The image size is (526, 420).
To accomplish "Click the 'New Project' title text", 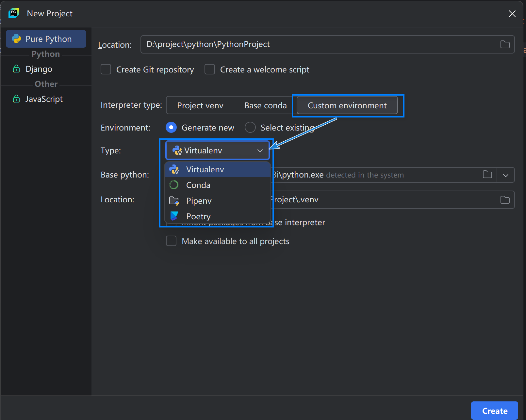I will (50, 13).
